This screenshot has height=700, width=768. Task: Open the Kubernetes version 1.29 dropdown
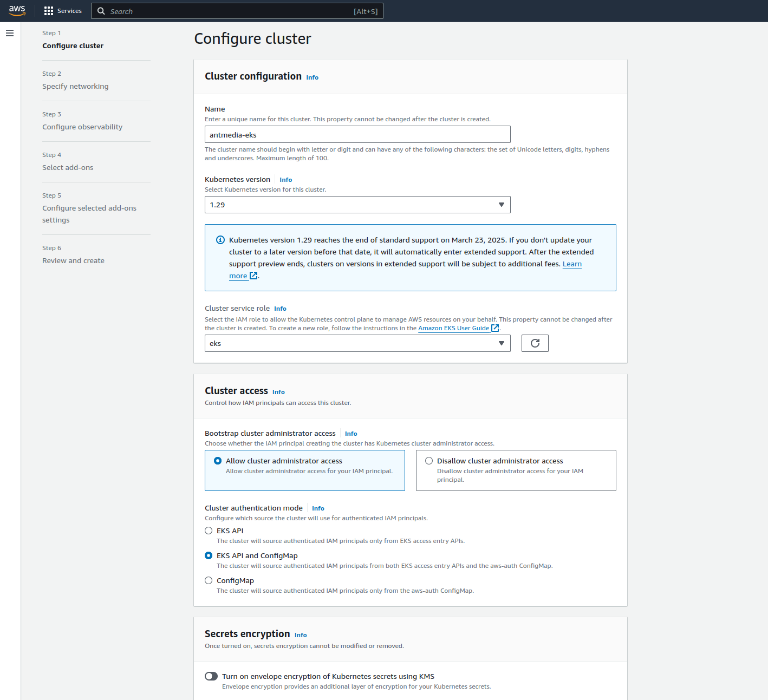[357, 205]
